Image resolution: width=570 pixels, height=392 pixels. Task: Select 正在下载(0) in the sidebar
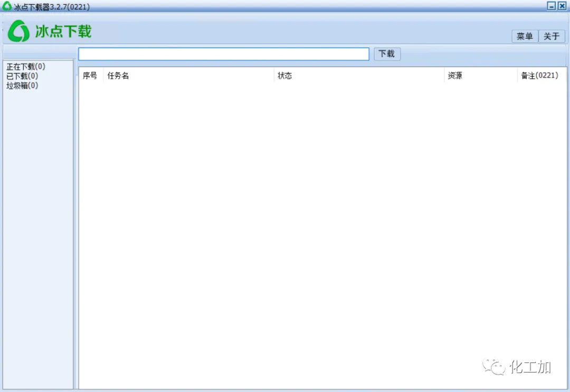coord(26,66)
